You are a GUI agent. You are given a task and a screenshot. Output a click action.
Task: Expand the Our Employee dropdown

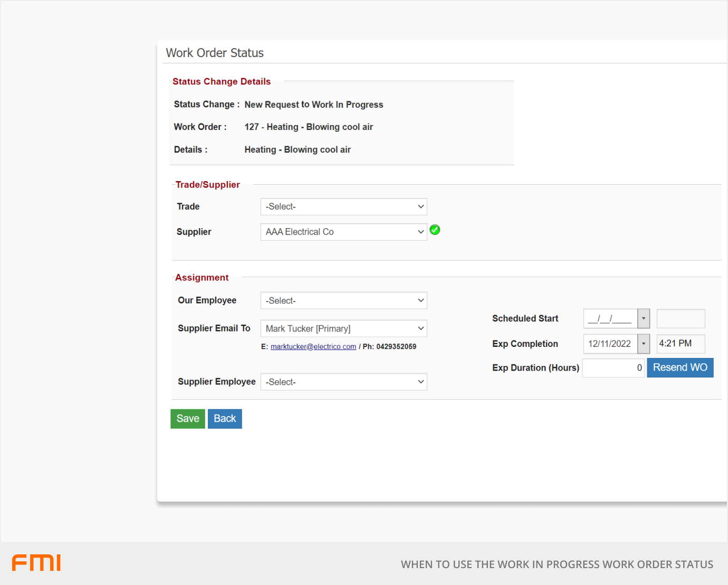point(343,301)
